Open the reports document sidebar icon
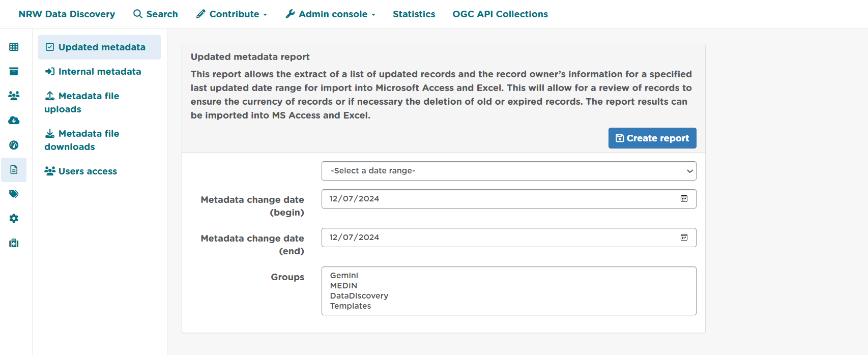The width and height of the screenshot is (868, 355). coord(14,169)
